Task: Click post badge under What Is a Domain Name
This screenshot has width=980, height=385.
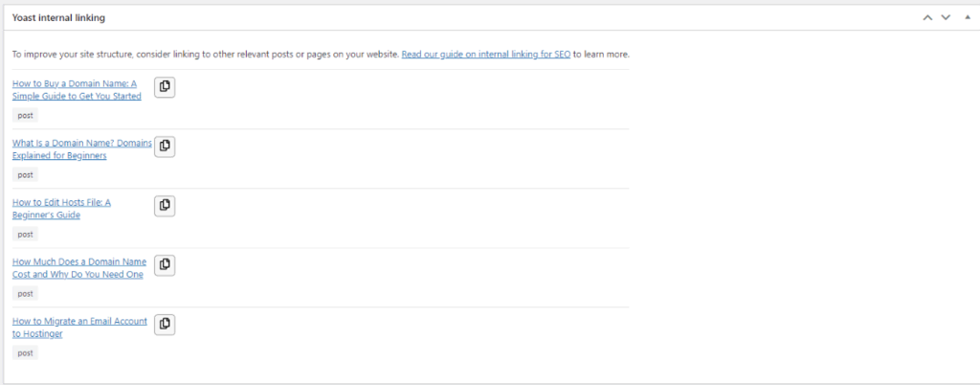Action: [25, 174]
